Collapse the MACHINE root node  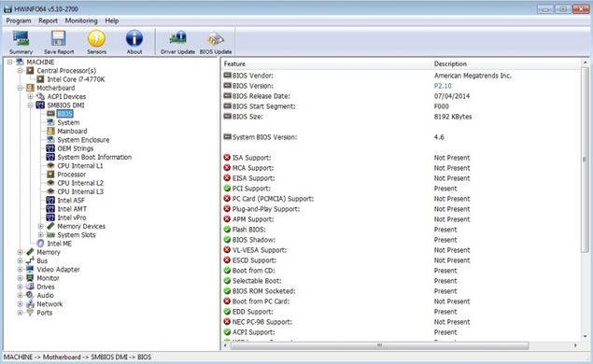pos(10,62)
